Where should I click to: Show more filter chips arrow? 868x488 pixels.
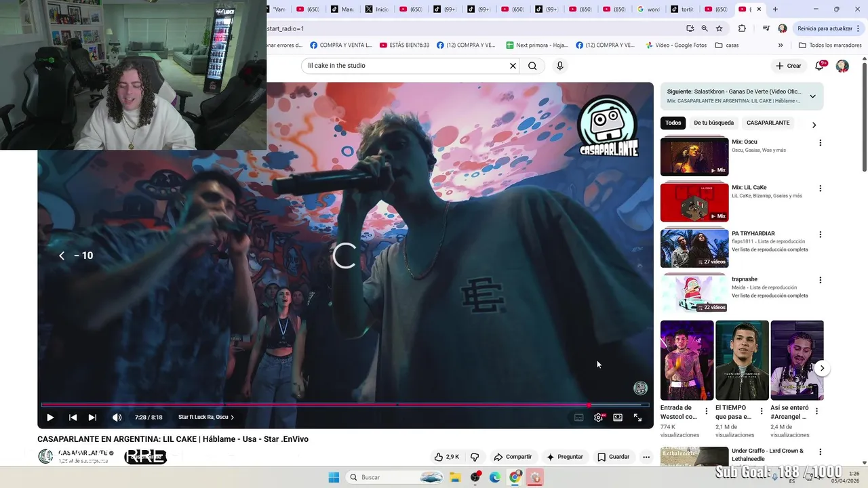(814, 125)
